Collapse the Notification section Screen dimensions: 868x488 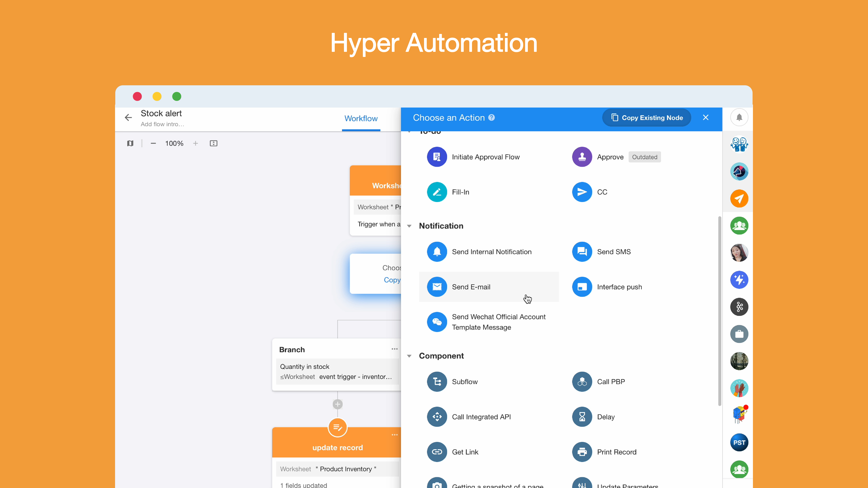coord(409,226)
